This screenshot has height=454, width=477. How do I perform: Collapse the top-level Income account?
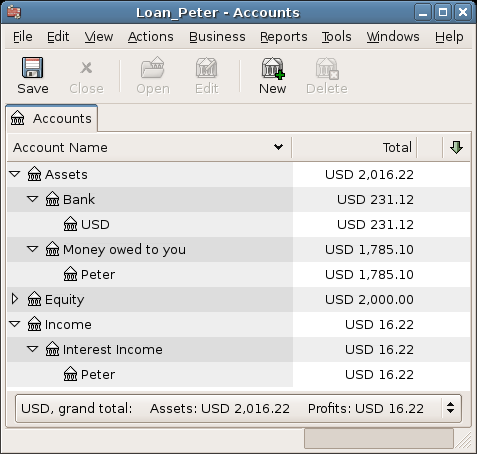[x=15, y=324]
